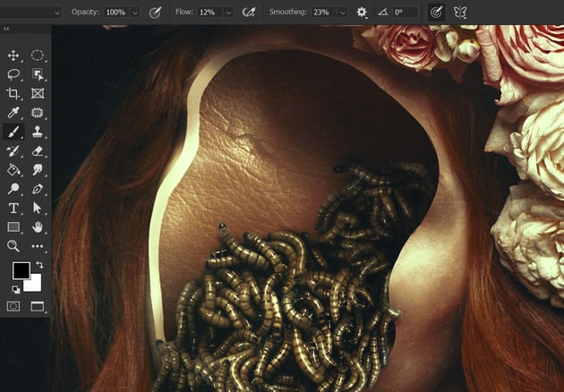Image resolution: width=564 pixels, height=392 pixels.
Task: Select the Paint Bucket tool
Action: click(13, 170)
